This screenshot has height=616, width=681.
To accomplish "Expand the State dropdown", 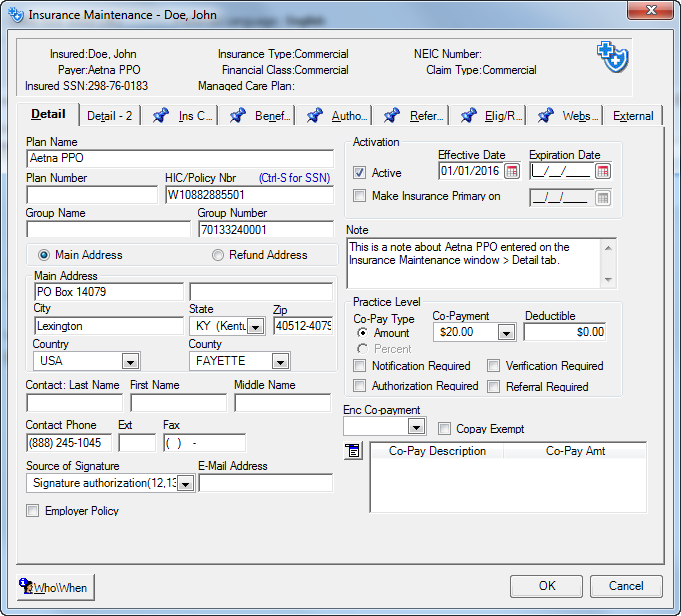I will pos(255,326).
